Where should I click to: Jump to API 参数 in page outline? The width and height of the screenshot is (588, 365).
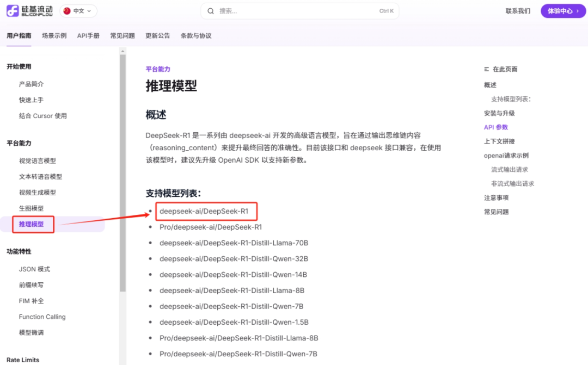click(496, 127)
